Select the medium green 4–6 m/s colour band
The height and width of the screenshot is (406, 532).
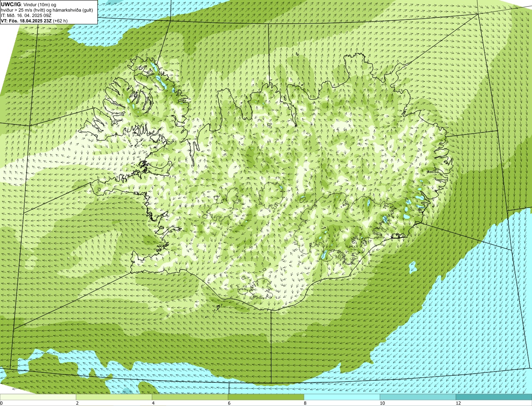click(190, 397)
